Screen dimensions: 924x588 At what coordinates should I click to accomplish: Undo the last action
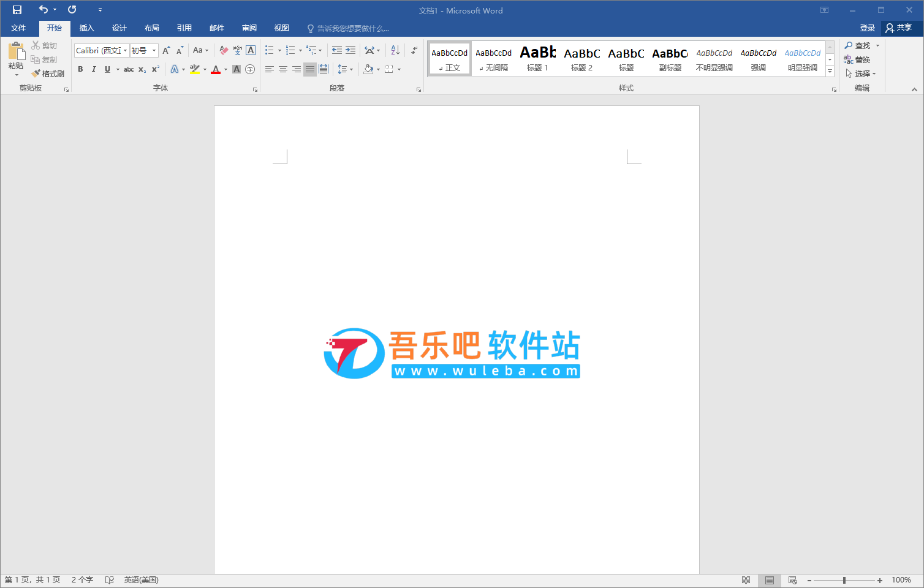click(43, 10)
